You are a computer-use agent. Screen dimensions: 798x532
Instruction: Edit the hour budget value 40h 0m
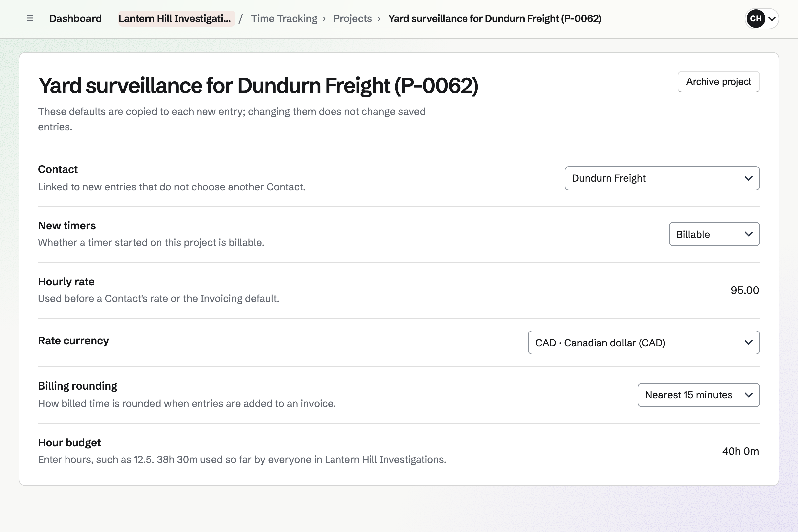tap(740, 451)
